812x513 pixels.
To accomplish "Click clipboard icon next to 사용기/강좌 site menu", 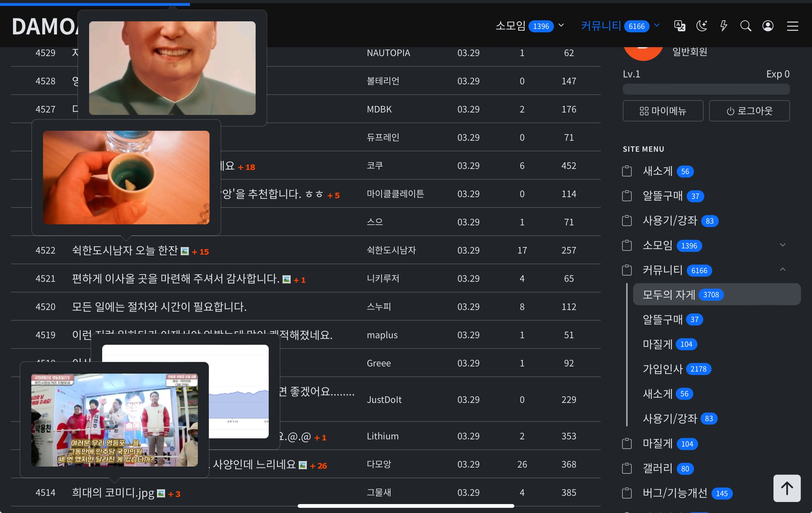I will (627, 221).
